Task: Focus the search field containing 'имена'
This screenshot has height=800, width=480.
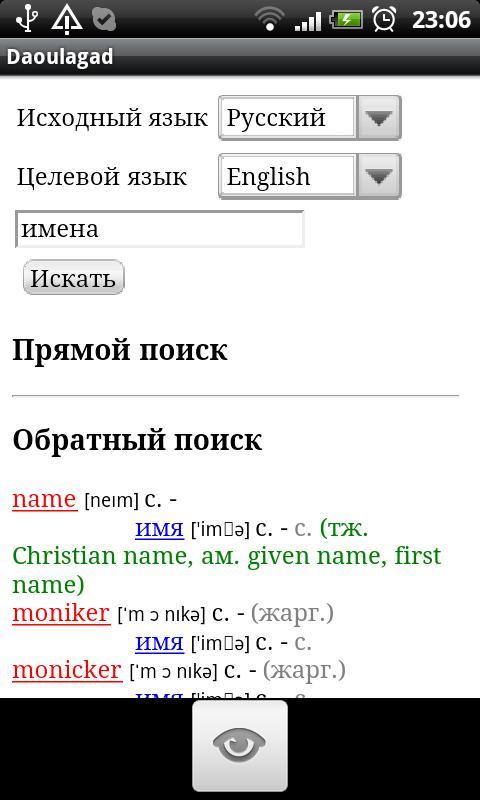Action: (160, 230)
